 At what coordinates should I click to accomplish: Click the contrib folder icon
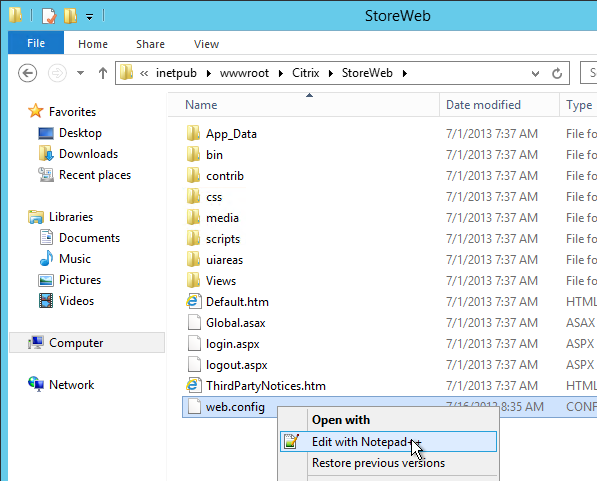click(193, 175)
